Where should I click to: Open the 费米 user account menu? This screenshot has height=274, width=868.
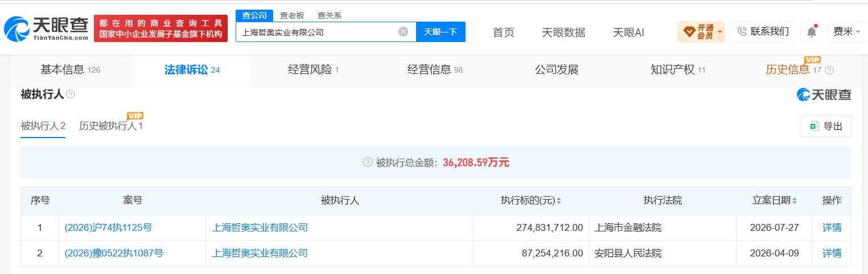(847, 32)
